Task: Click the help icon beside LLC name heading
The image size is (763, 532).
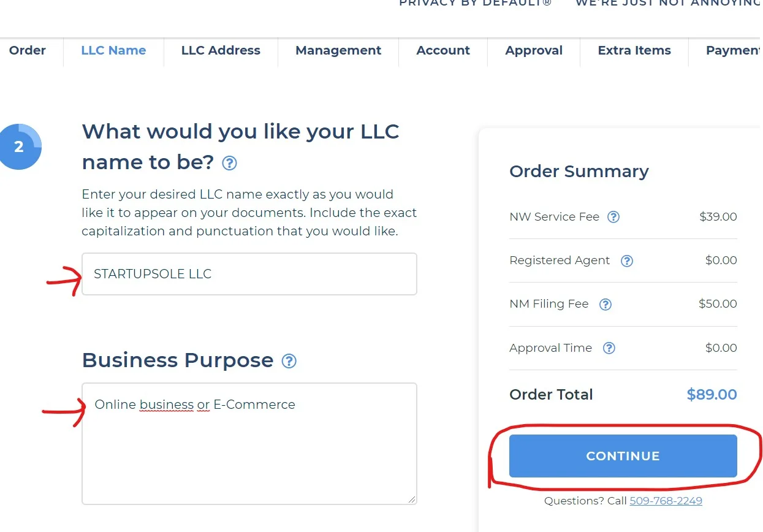Action: pos(229,163)
